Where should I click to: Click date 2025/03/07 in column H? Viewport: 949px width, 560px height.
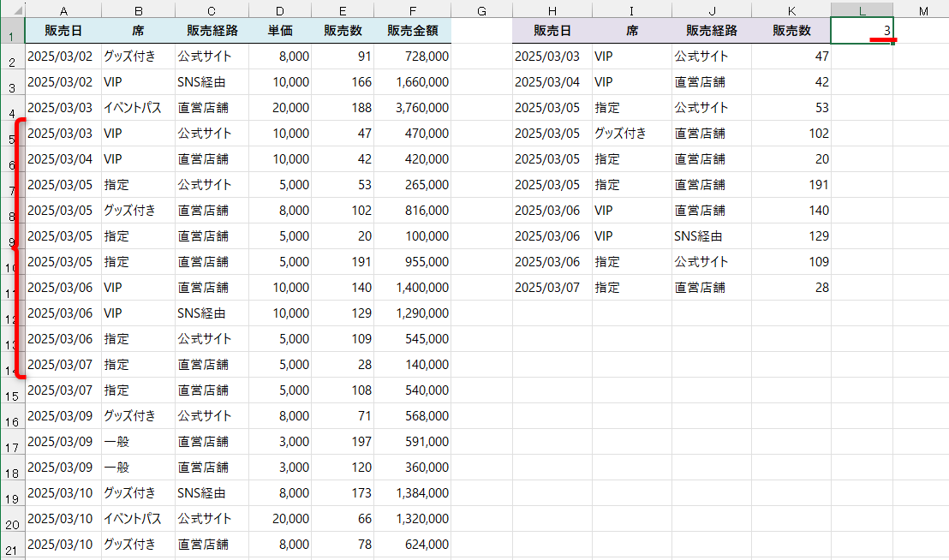(552, 288)
